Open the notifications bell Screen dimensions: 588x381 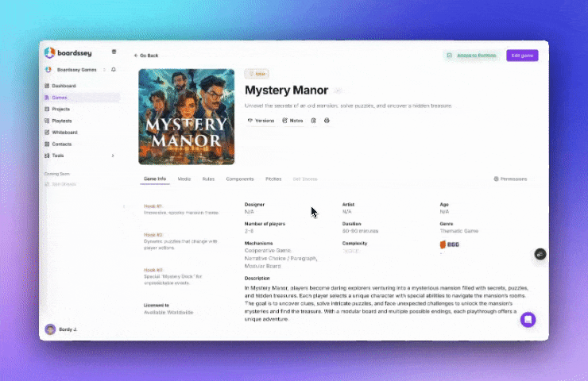point(114,69)
